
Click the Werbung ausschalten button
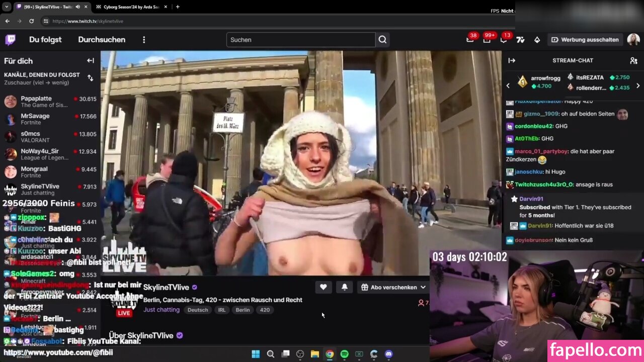click(585, 40)
